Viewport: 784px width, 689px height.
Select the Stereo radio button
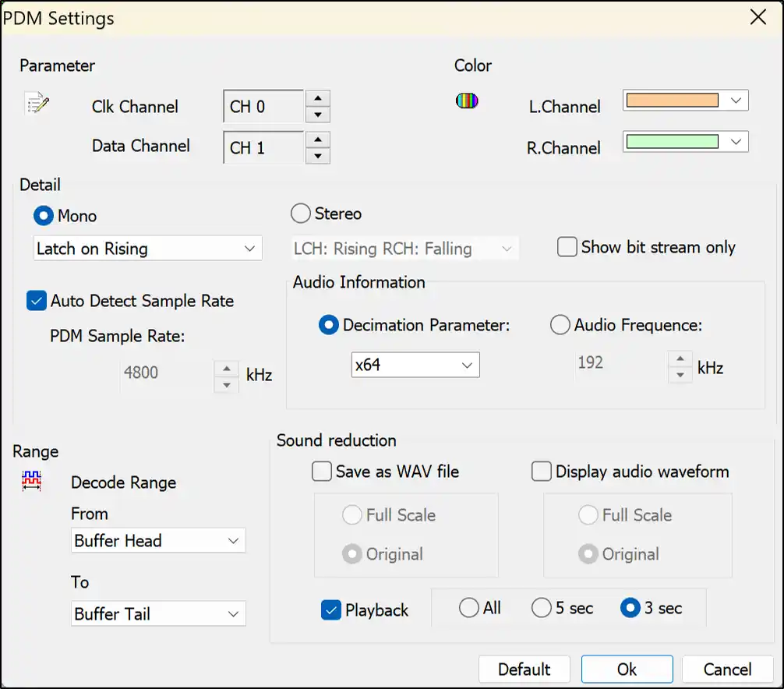click(x=301, y=214)
